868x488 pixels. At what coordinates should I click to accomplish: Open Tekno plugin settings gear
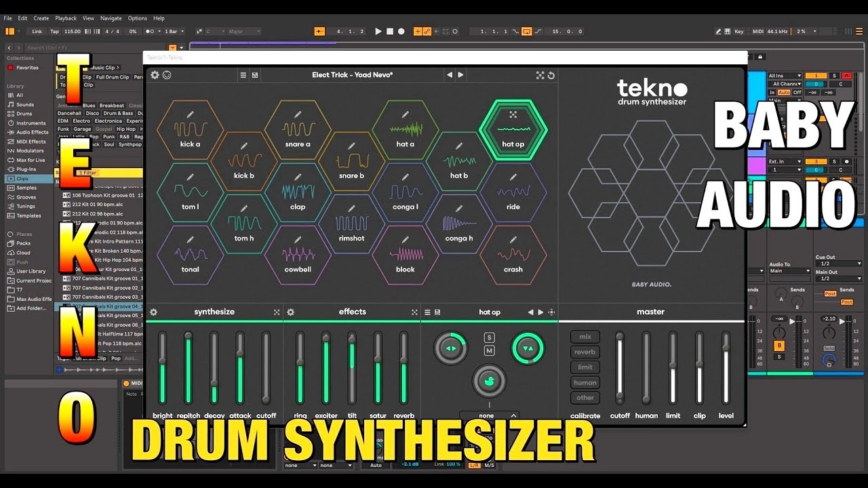155,75
